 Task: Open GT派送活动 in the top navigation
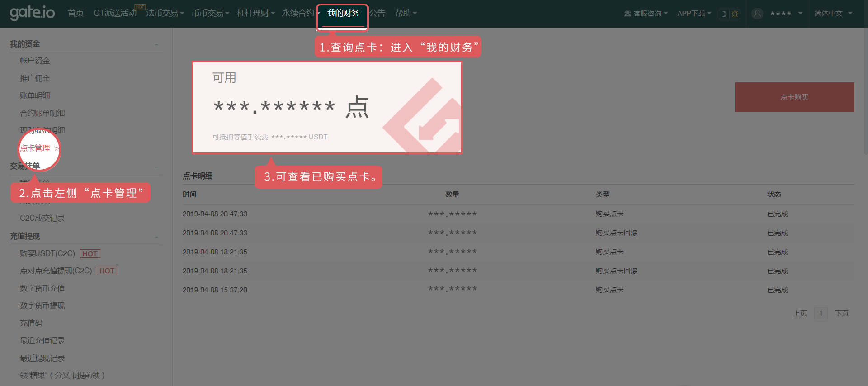tap(115, 13)
